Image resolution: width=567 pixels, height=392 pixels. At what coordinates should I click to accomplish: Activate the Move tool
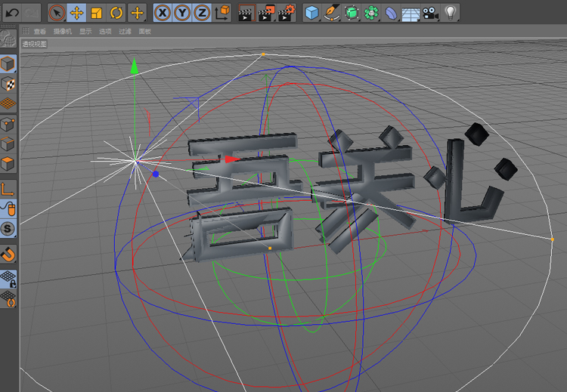click(x=76, y=14)
